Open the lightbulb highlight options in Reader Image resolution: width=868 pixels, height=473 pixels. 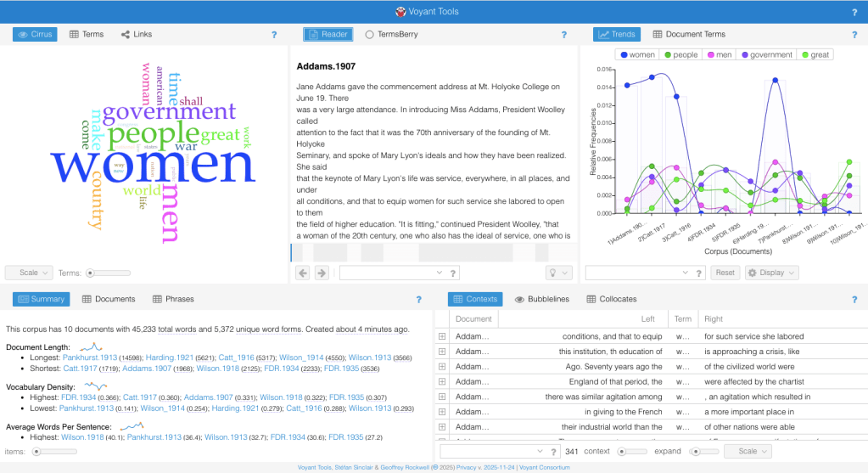point(559,273)
